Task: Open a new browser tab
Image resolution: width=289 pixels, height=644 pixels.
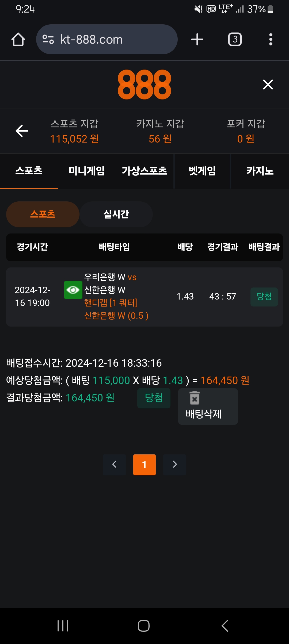Action: [x=197, y=40]
